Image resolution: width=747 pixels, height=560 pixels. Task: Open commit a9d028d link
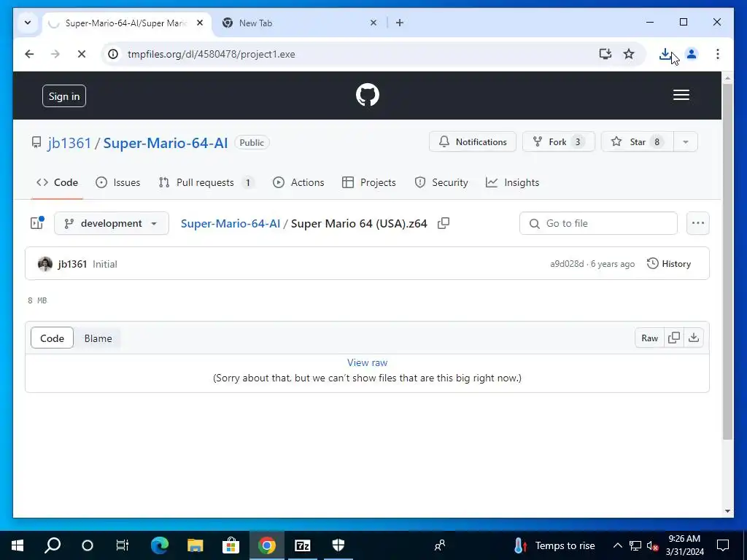[x=567, y=264]
